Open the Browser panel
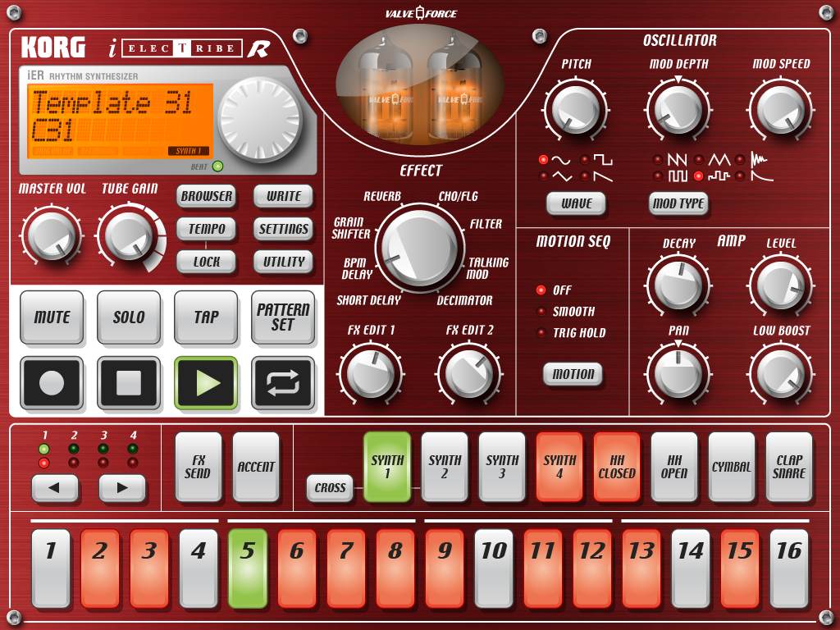The width and height of the screenshot is (840, 630). 207,197
